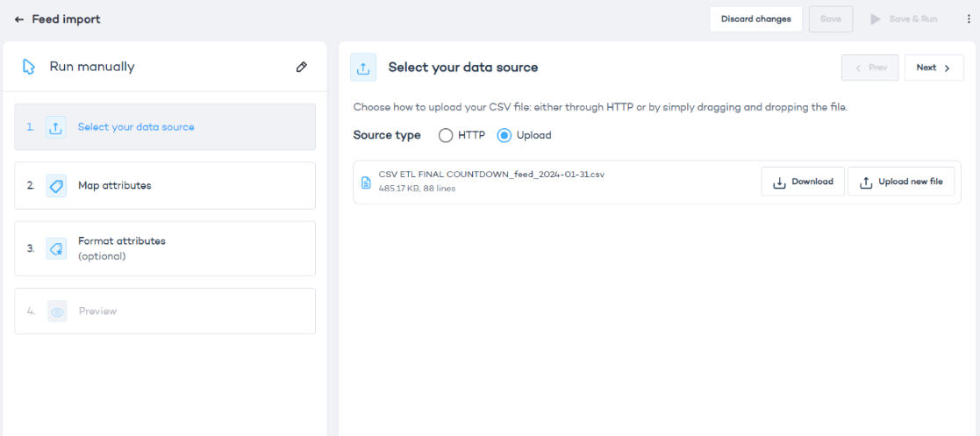Select the HTTP source type radio button
This screenshot has height=436, width=980.
(446, 135)
